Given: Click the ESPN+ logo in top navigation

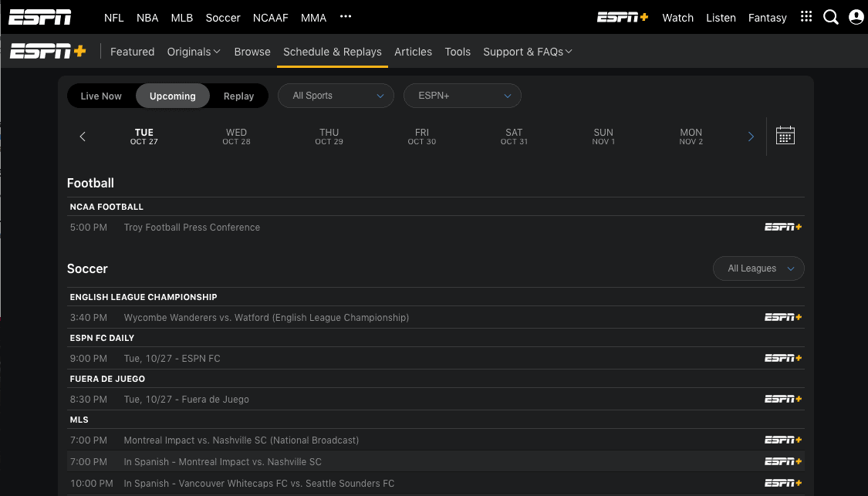Looking at the screenshot, I should [x=622, y=17].
